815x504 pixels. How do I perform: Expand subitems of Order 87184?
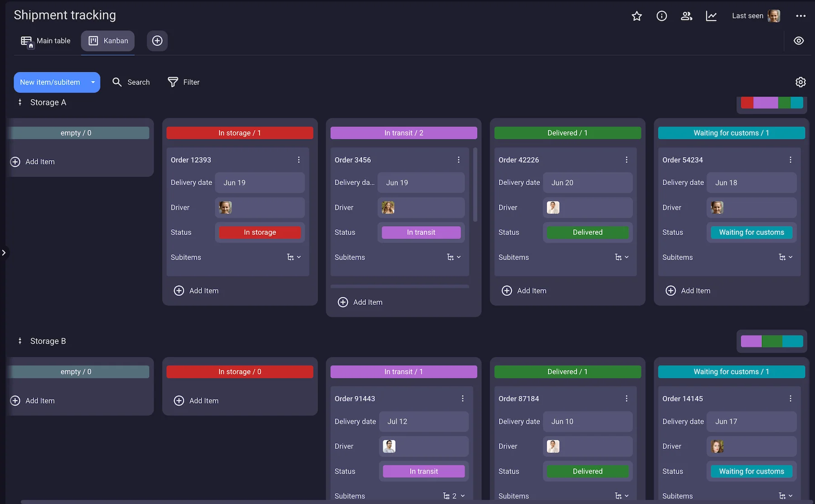(622, 496)
